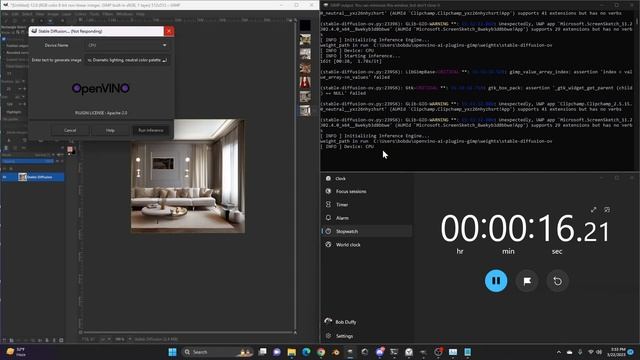The width and height of the screenshot is (640, 360).
Task: Open Windows Start menu
Action: point(172,352)
